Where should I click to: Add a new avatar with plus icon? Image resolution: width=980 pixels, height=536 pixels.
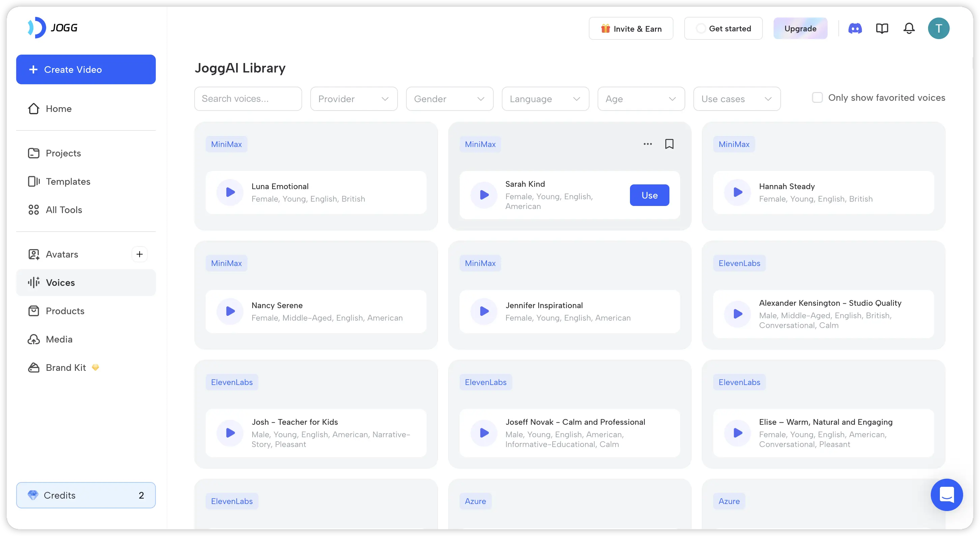(140, 254)
